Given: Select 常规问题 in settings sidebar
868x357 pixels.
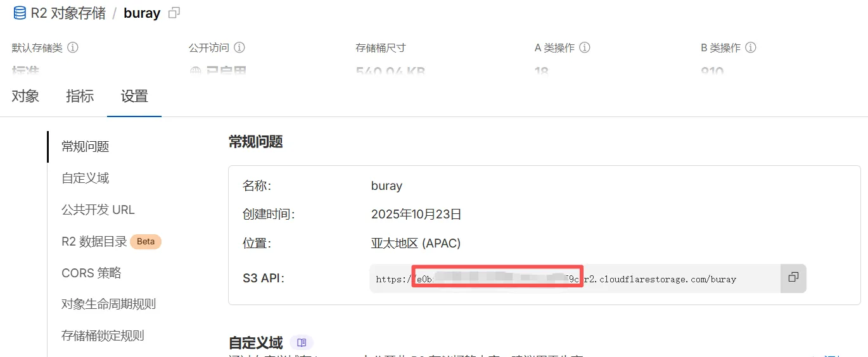Looking at the screenshot, I should [86, 147].
